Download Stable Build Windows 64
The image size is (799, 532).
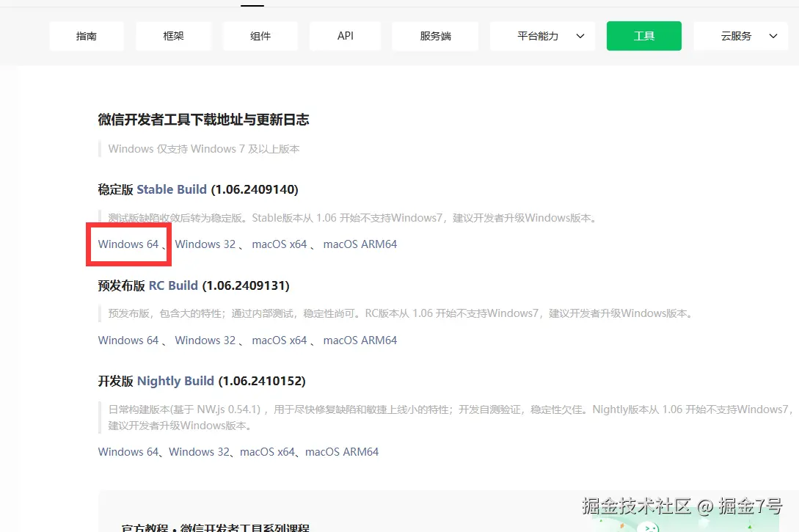click(x=128, y=244)
